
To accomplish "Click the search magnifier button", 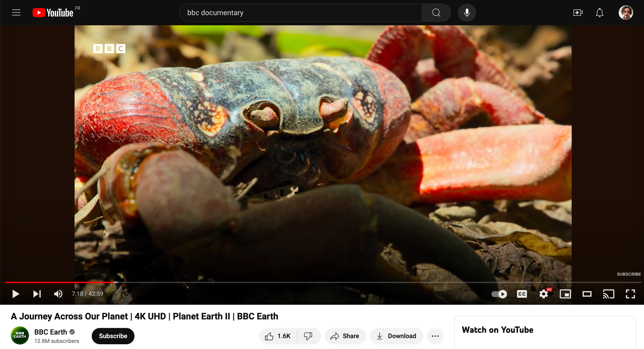I will pos(436,13).
